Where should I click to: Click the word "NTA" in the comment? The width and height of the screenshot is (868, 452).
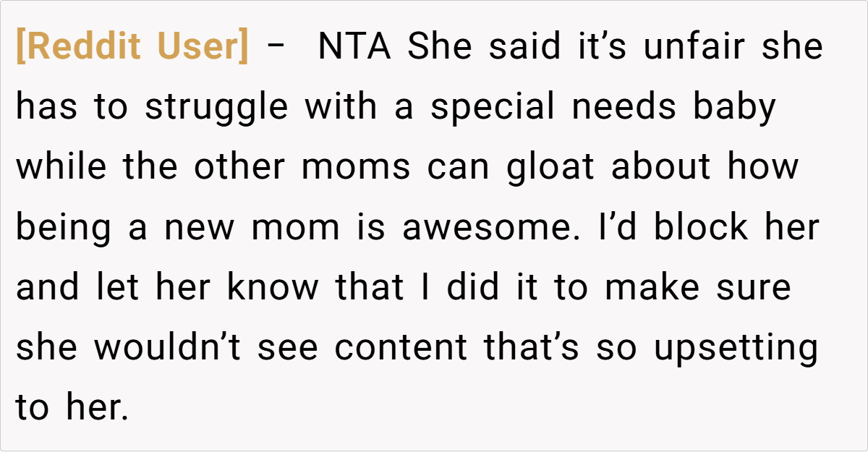click(355, 48)
